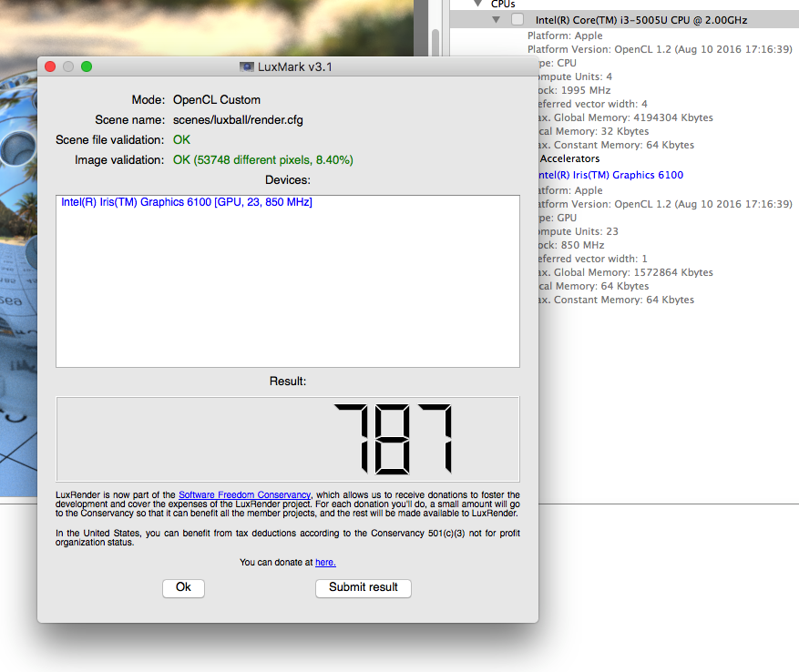Click the 787 result display

(x=288, y=439)
